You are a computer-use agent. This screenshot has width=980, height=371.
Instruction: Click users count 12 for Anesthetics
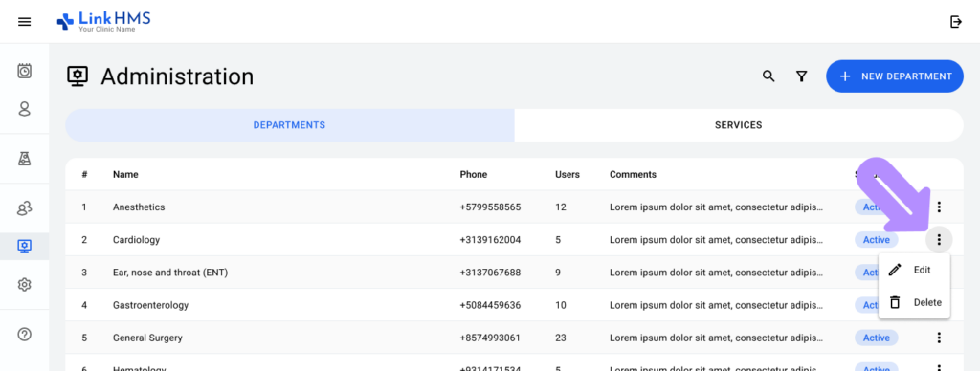561,207
